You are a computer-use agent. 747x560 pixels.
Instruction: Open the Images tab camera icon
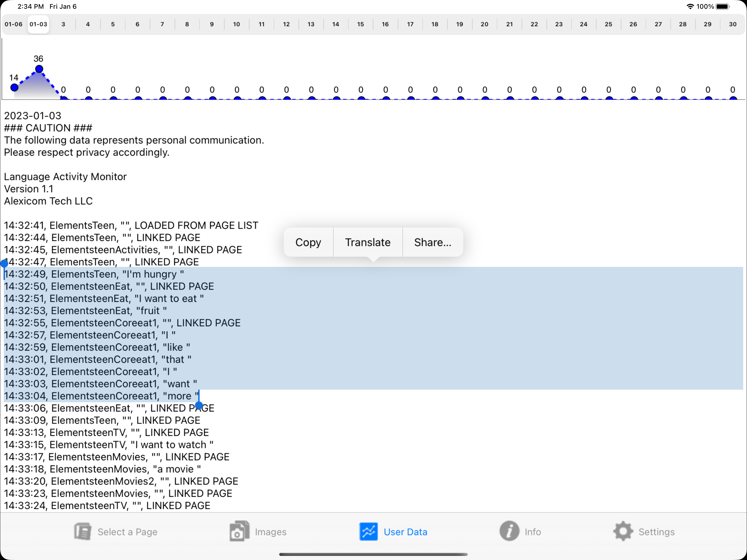[x=239, y=531]
